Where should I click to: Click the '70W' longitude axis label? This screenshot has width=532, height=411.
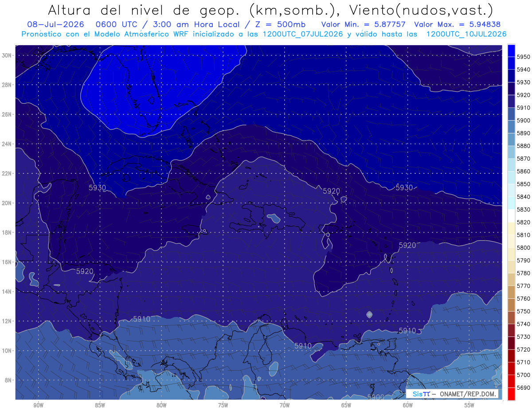[x=285, y=405]
